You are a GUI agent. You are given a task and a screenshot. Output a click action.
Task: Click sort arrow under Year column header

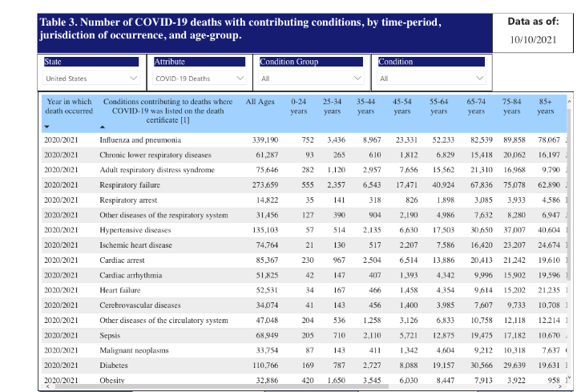click(46, 127)
